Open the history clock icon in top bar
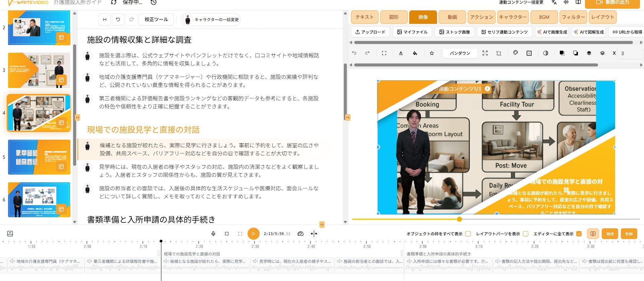 154,2
